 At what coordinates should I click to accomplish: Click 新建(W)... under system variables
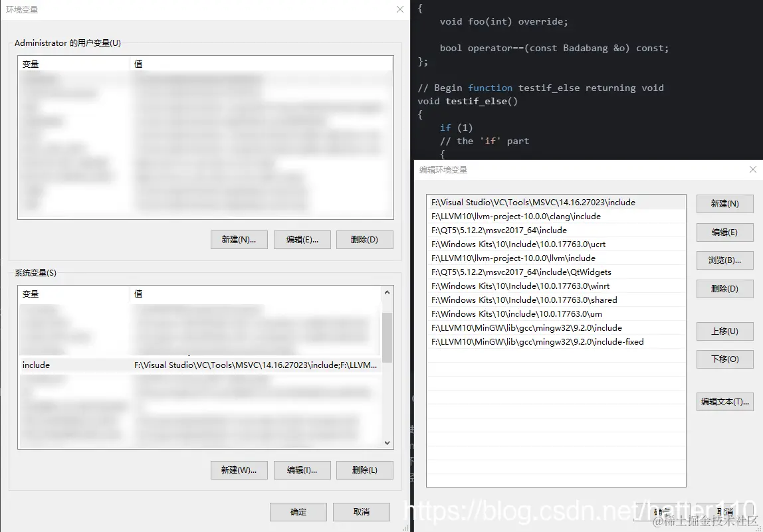pyautogui.click(x=239, y=470)
